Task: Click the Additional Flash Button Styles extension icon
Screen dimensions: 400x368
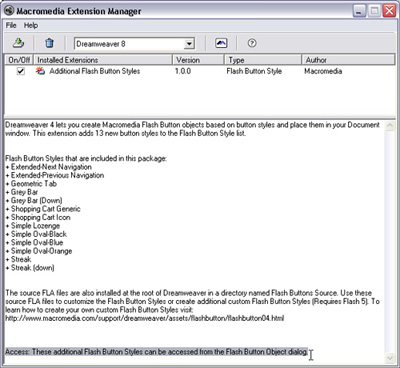Action: 40,71
